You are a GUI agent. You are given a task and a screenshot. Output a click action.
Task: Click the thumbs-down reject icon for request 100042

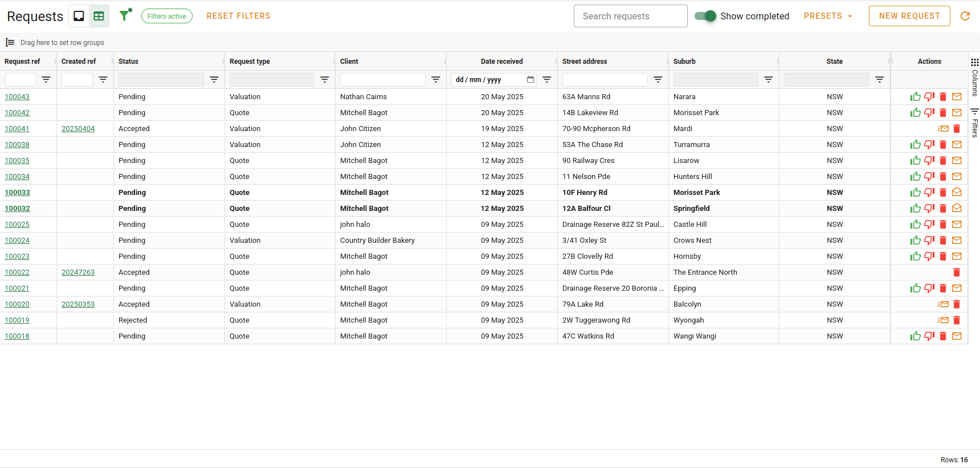pyautogui.click(x=929, y=113)
